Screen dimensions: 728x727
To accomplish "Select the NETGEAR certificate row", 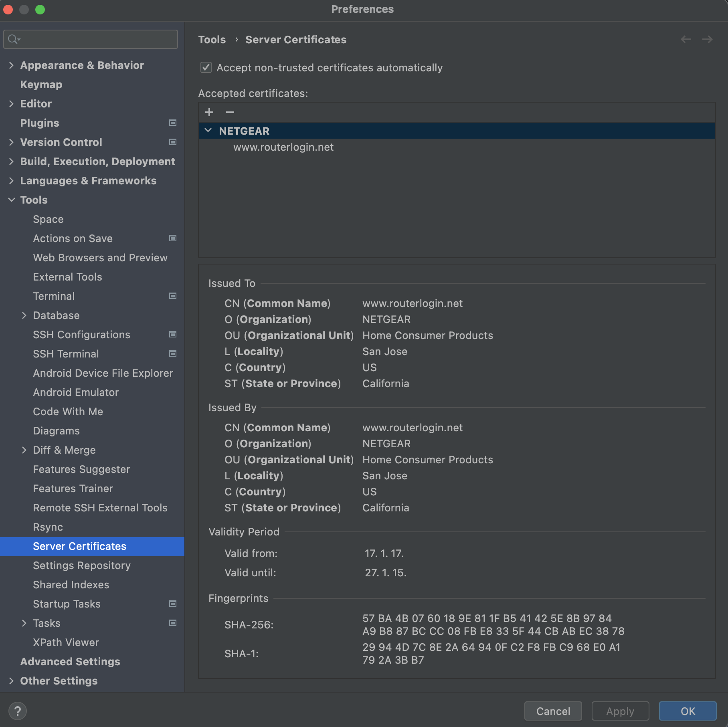I will coord(457,131).
